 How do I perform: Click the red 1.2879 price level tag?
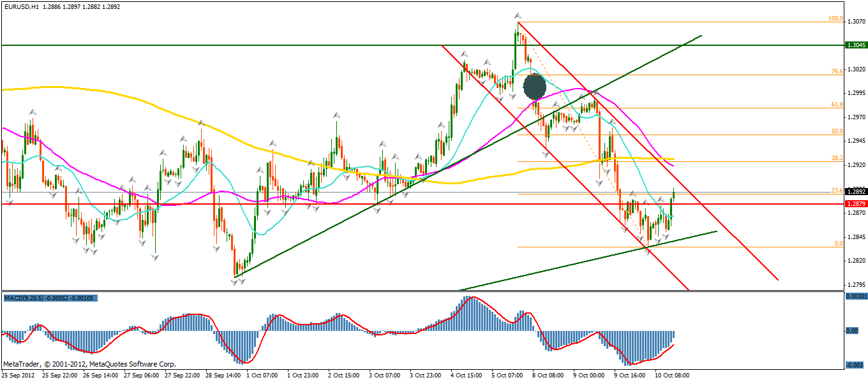tap(855, 203)
